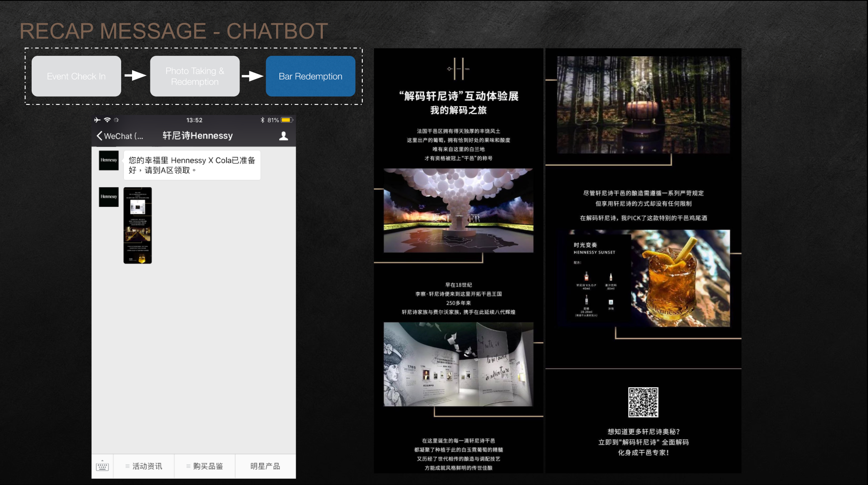Open the 明星产品 menu
Image resolution: width=868 pixels, height=485 pixels.
click(265, 466)
